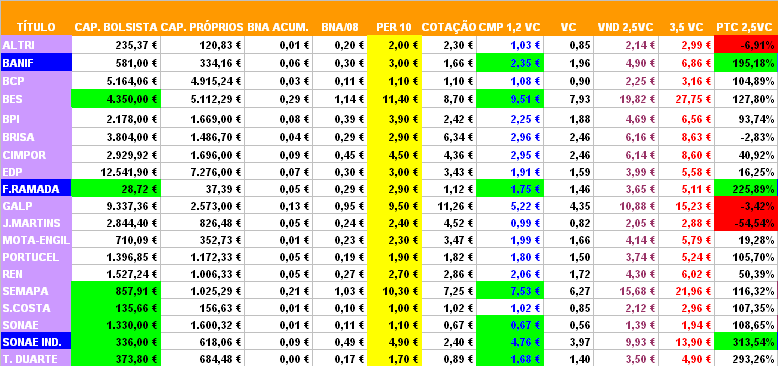Image resolution: width=780 pixels, height=370 pixels.
Task: Select EDP's 12.541,90 € market cap cell
Action: pyautogui.click(x=116, y=172)
